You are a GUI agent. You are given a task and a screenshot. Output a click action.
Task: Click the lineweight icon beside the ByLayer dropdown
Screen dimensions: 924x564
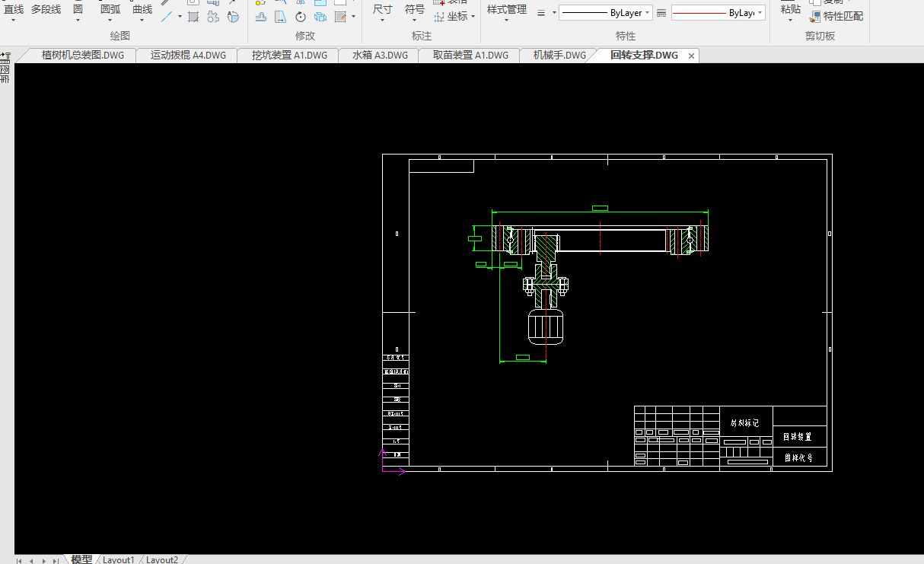pyautogui.click(x=541, y=13)
